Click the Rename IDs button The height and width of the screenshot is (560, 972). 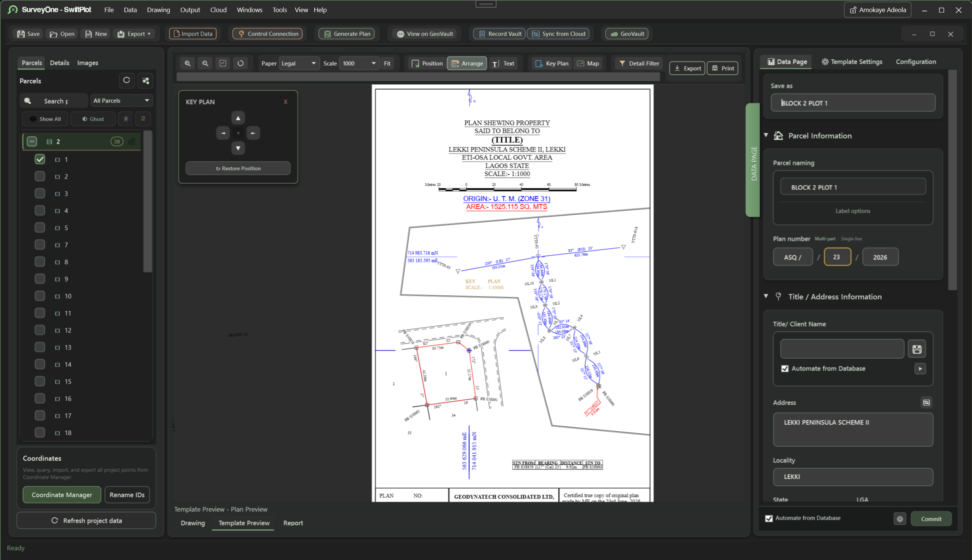pyautogui.click(x=127, y=495)
